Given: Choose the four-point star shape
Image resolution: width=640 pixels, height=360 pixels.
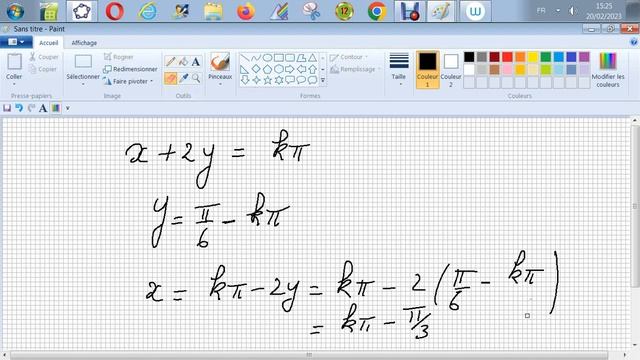Looking at the screenshot, I should (256, 80).
